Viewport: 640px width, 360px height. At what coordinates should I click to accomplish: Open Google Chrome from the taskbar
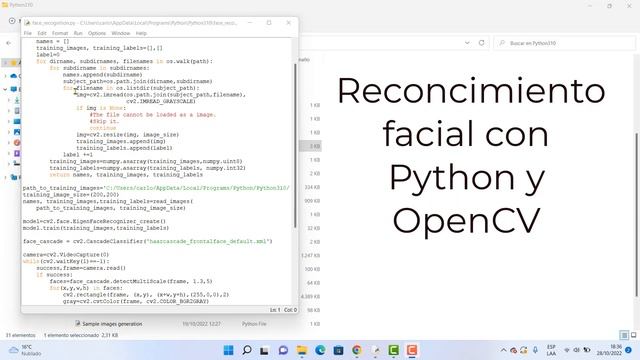click(357, 350)
